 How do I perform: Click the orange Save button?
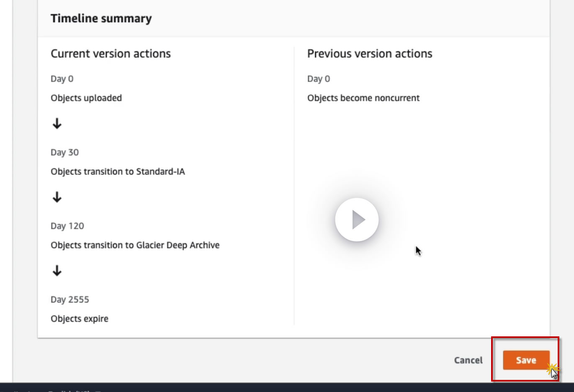pyautogui.click(x=526, y=360)
